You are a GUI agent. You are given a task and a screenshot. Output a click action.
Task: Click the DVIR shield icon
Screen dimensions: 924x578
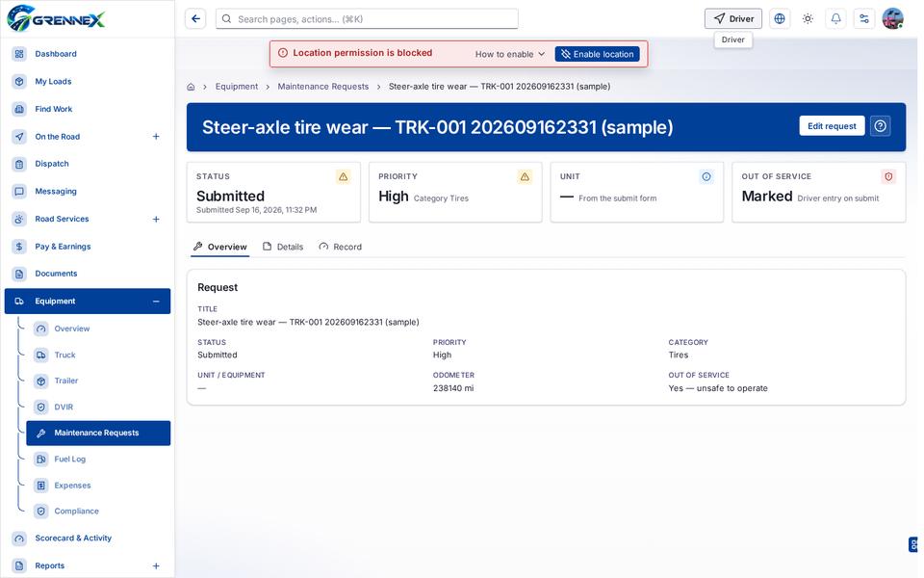[x=40, y=407]
